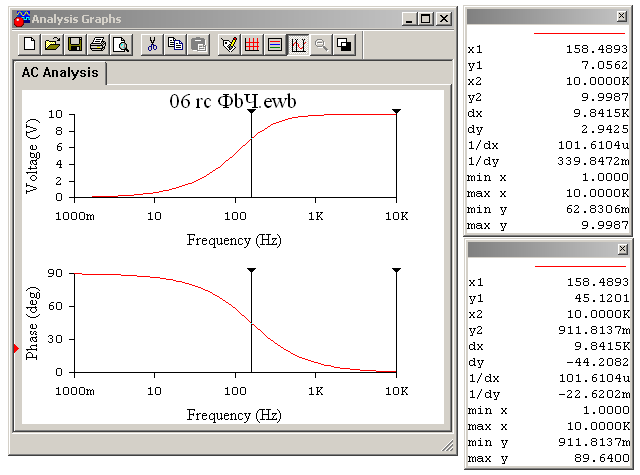
Task: Toggle the red grid icon
Action: coord(252,44)
